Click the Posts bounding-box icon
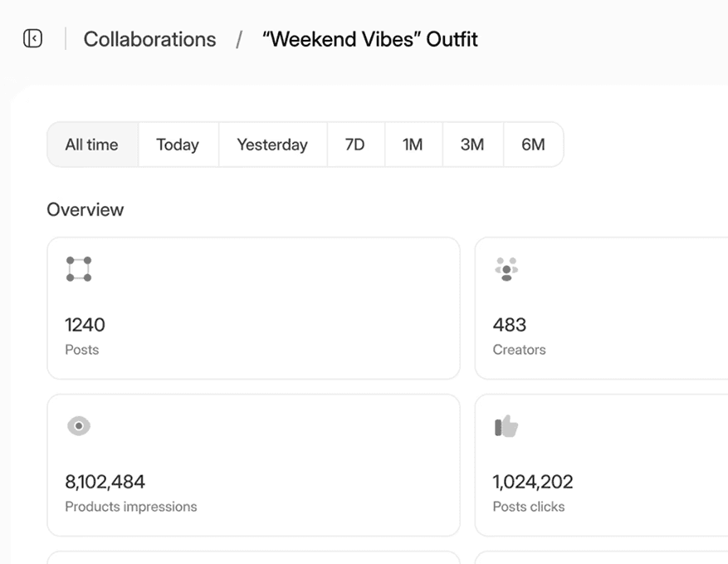 coord(79,269)
